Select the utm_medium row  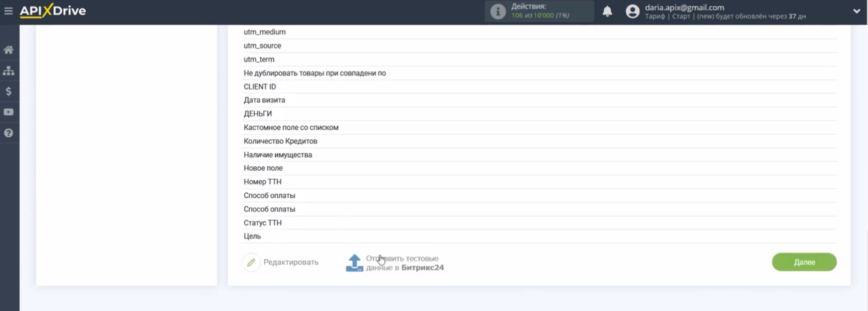pyautogui.click(x=540, y=32)
